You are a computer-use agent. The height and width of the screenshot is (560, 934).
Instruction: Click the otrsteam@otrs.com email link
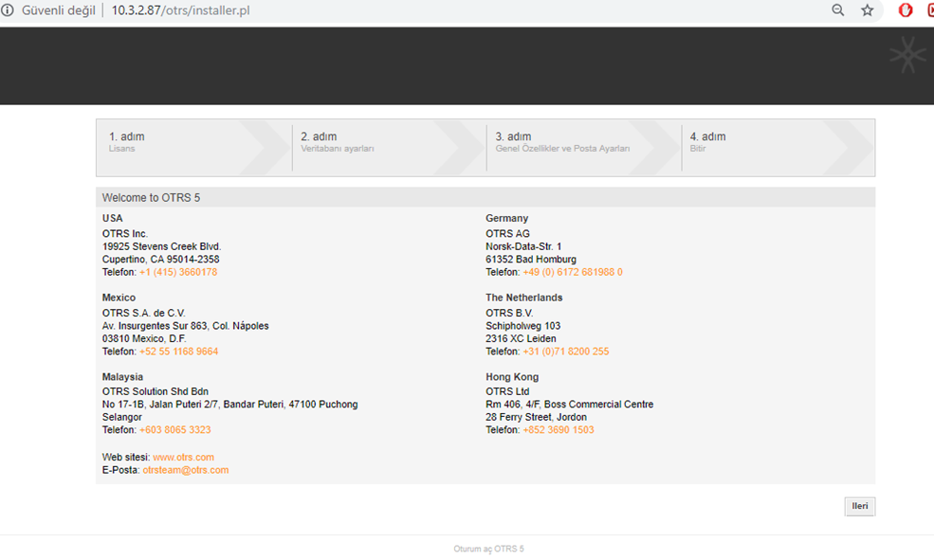coord(186,470)
